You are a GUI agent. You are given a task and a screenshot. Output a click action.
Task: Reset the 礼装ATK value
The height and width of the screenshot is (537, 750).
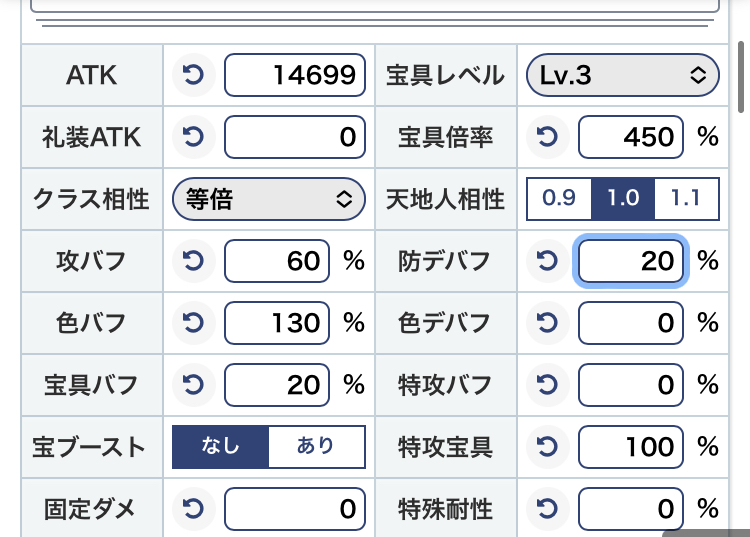(194, 137)
